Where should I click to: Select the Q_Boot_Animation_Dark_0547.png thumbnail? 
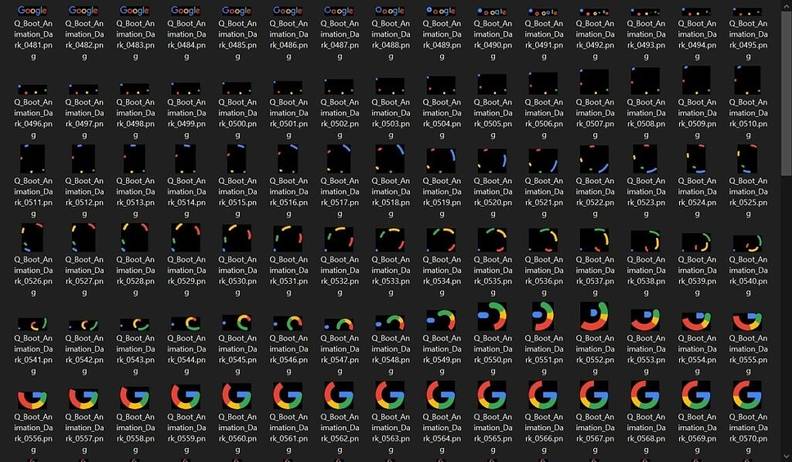point(339,324)
